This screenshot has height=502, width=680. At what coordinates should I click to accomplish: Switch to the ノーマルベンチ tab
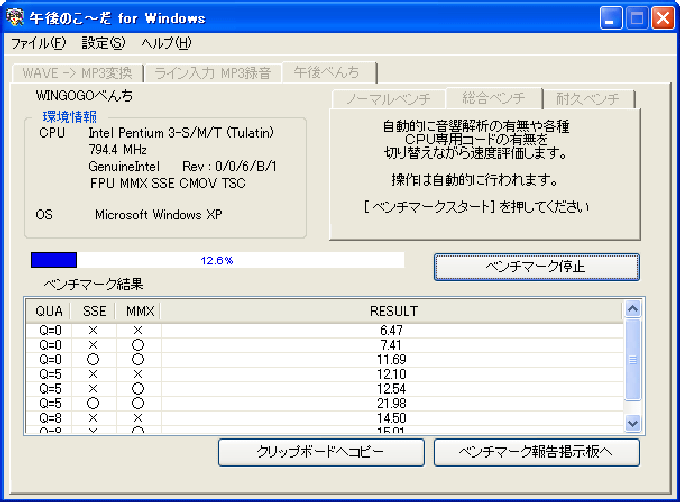click(389, 99)
